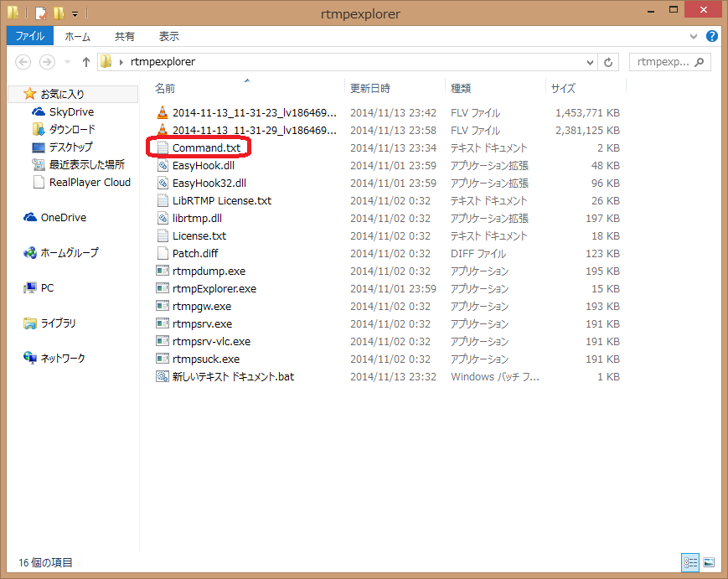Image resolution: width=728 pixels, height=579 pixels.
Task: Open SkyDrive in the navigation pane
Action: [71, 111]
